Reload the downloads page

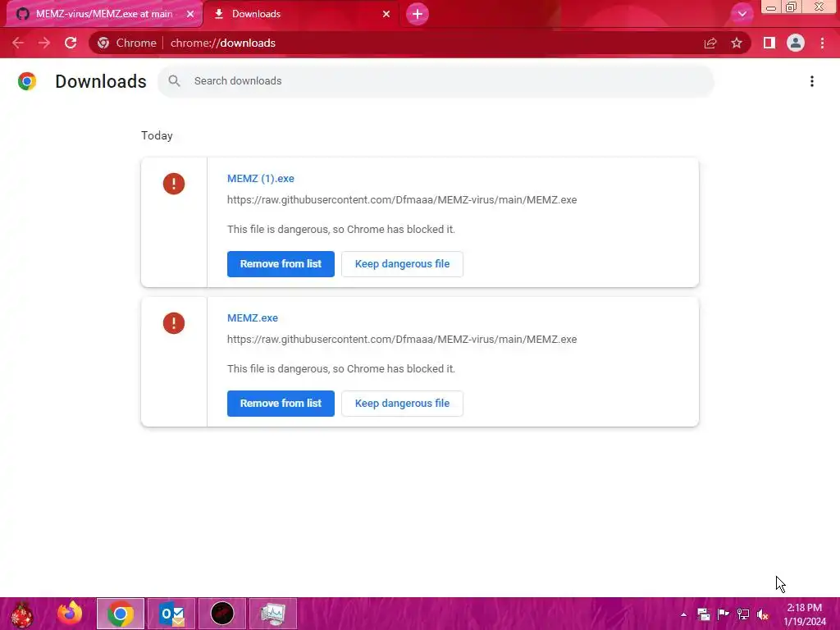click(71, 43)
